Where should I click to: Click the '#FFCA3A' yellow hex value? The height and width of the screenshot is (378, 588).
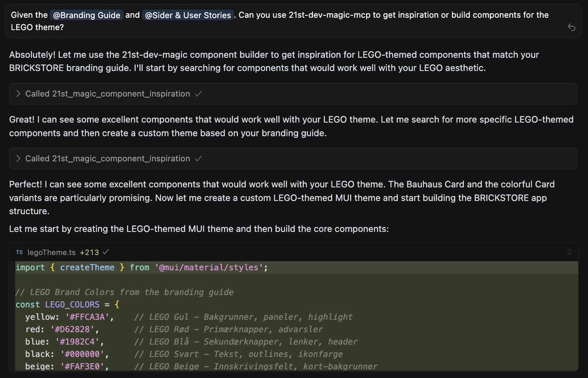(87, 317)
